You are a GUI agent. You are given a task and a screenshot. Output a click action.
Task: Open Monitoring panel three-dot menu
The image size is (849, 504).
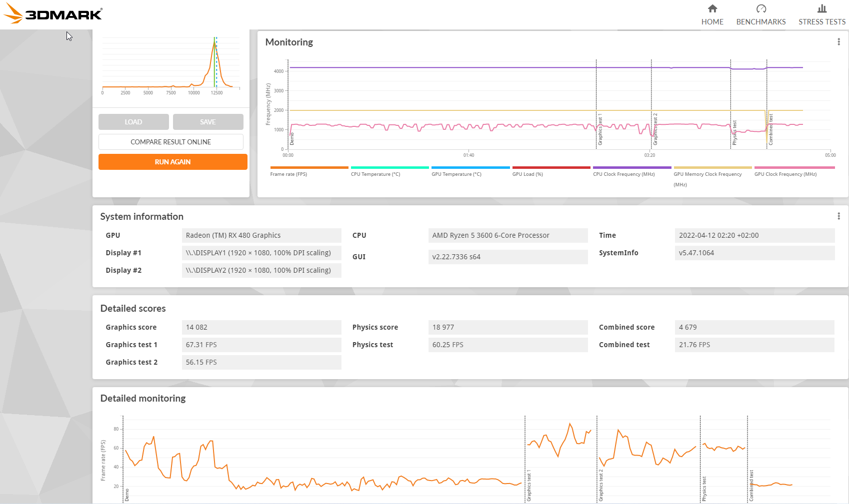coord(838,42)
